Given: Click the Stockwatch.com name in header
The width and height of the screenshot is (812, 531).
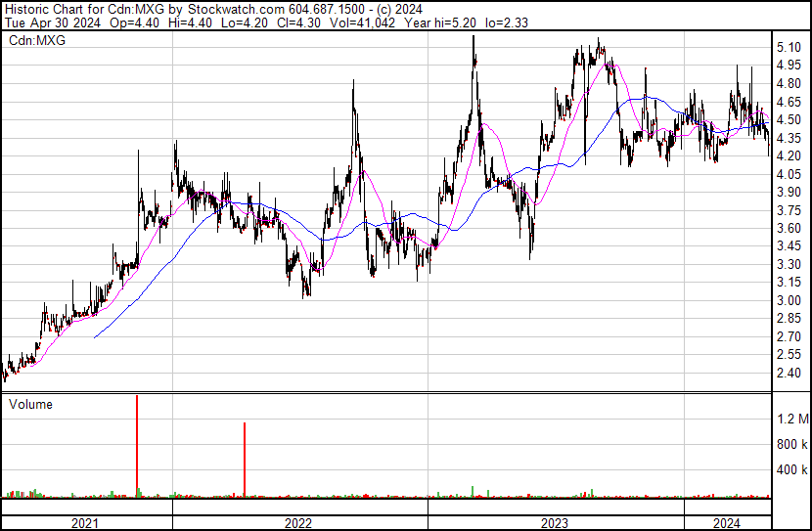Looking at the screenshot, I should (236, 10).
